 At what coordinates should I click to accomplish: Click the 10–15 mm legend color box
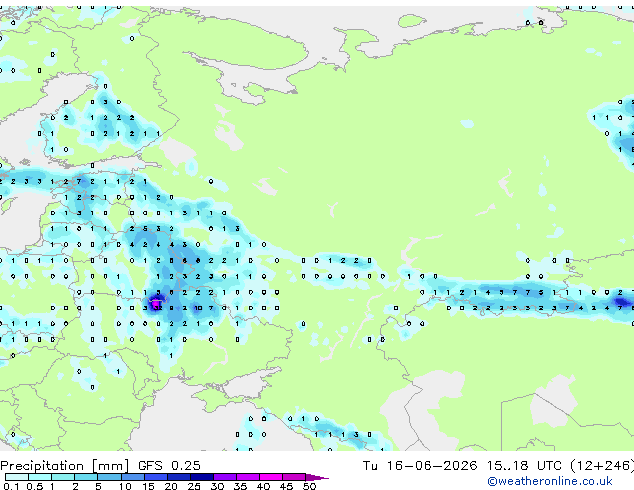click(x=132, y=477)
